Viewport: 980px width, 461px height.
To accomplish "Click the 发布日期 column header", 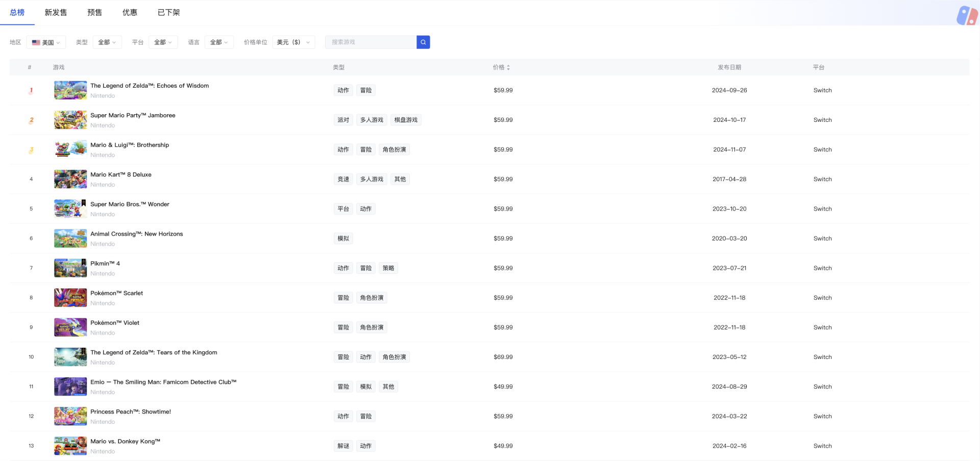I will tap(729, 67).
